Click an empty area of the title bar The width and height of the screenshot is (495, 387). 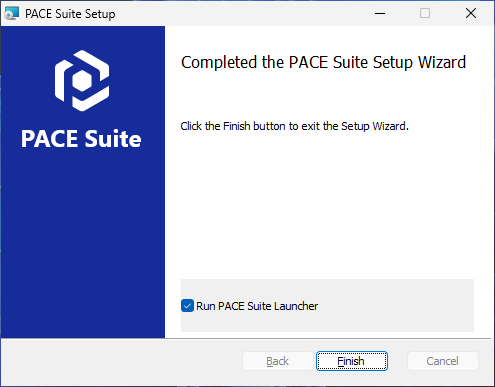pos(240,14)
